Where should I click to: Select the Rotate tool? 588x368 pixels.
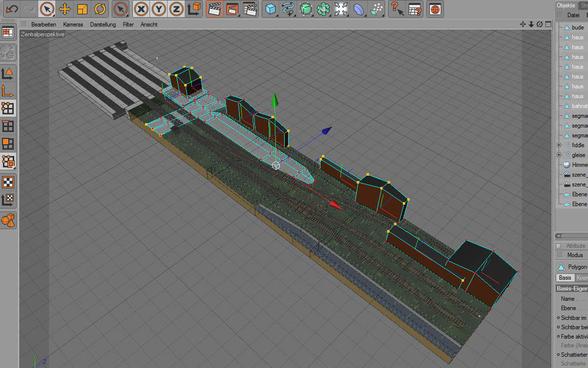point(100,9)
